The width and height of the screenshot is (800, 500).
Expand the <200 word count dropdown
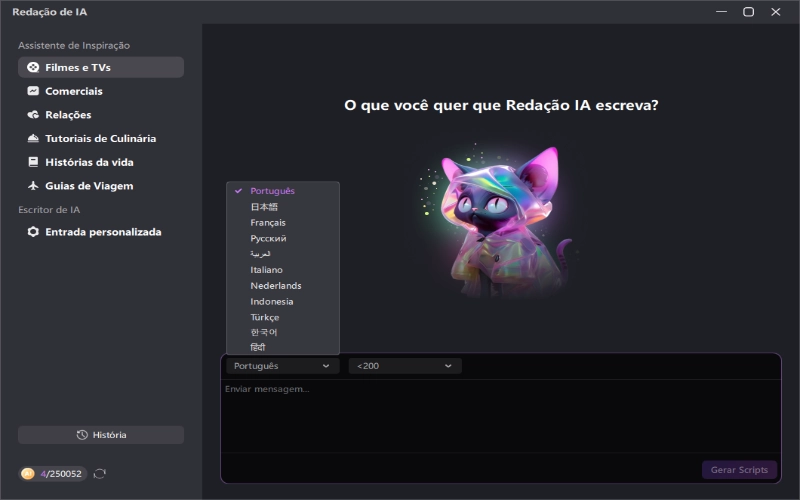point(405,366)
